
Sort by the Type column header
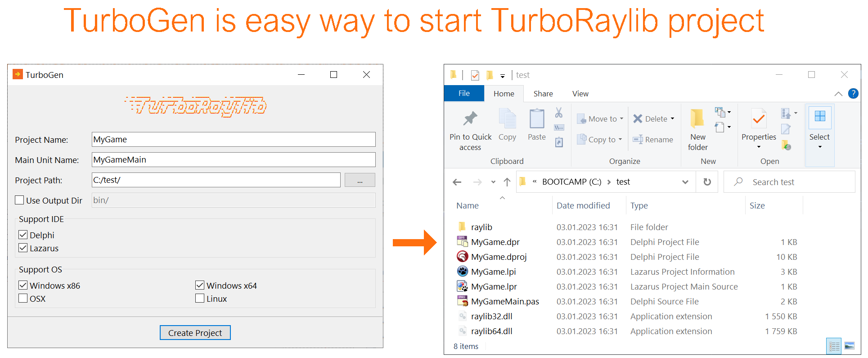tap(639, 205)
